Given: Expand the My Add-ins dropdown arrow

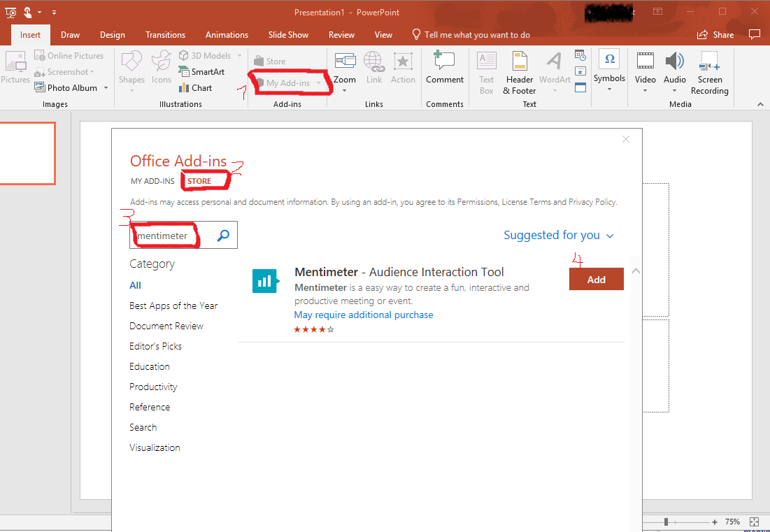Looking at the screenshot, I should point(319,83).
